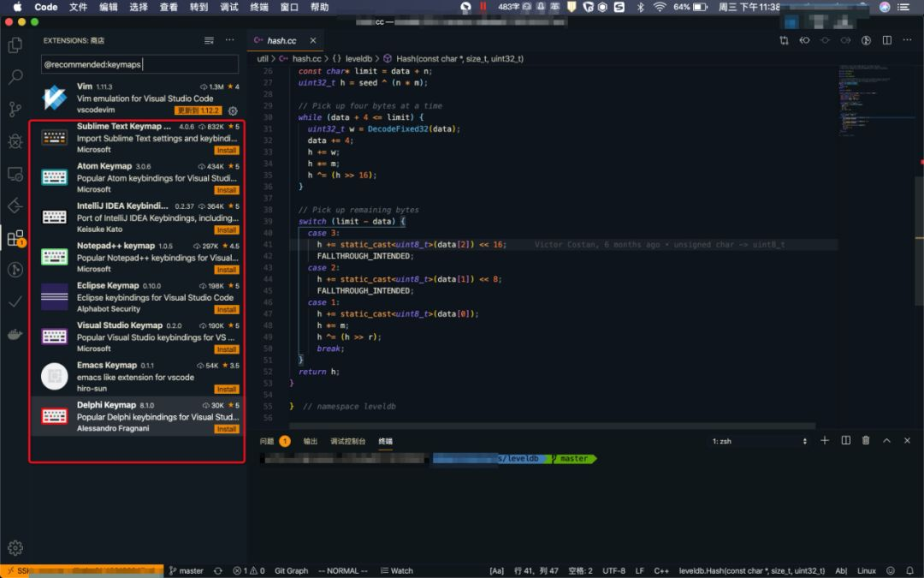Kill terminal with trash icon
Screen dimensions: 924x578
pyautogui.click(x=866, y=441)
